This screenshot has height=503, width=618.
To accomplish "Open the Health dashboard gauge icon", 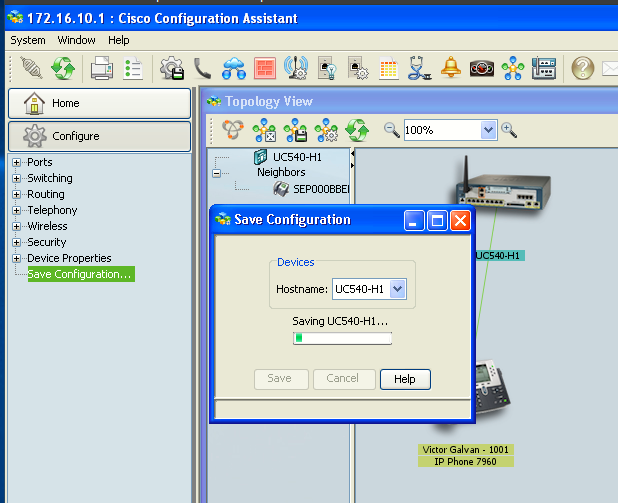I will coord(482,69).
